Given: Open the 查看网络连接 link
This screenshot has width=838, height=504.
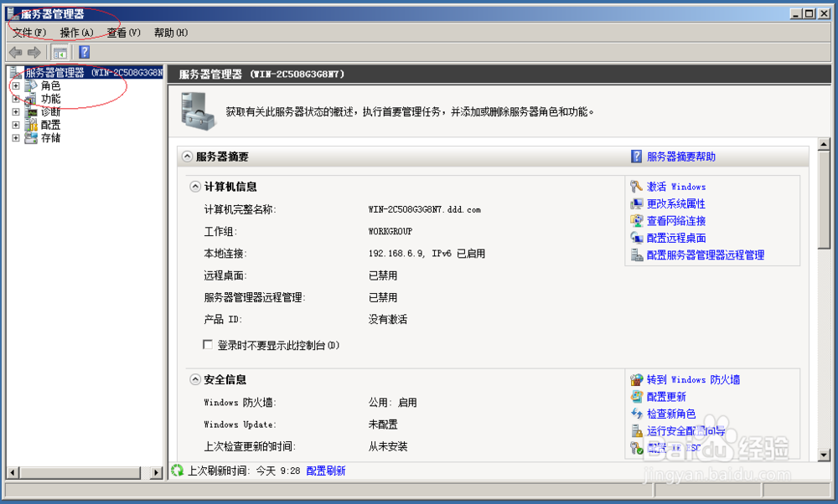Looking at the screenshot, I should (676, 220).
